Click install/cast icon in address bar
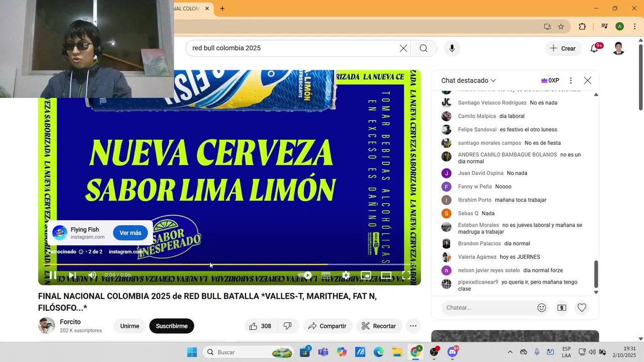The image size is (644, 362). (x=547, y=27)
